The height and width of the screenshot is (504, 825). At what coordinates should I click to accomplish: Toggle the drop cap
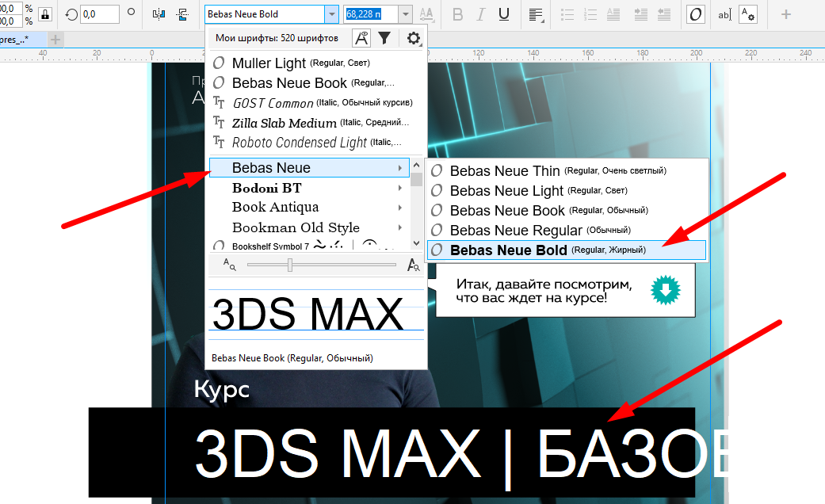(x=613, y=14)
